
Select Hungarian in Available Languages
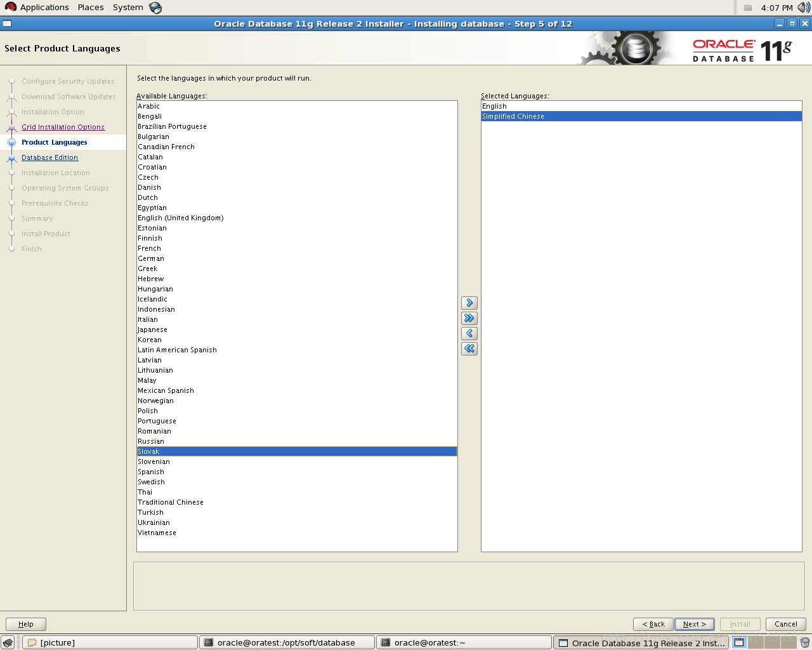tap(297, 289)
